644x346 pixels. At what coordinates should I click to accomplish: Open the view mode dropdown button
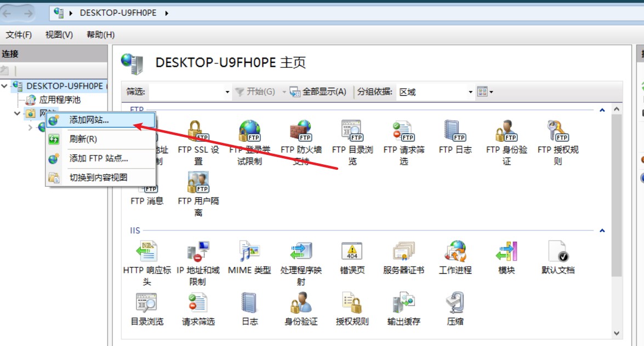[x=485, y=91]
